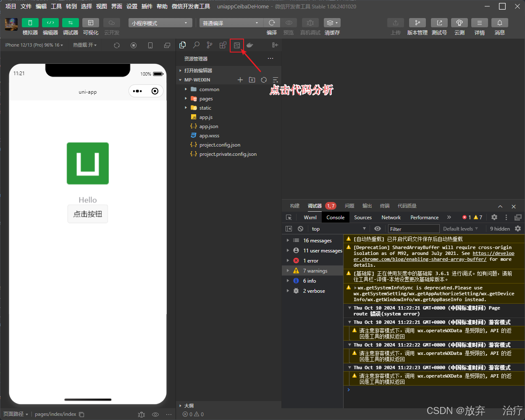
Task: Toggle the 调试器 debugger button
Action: click(71, 23)
